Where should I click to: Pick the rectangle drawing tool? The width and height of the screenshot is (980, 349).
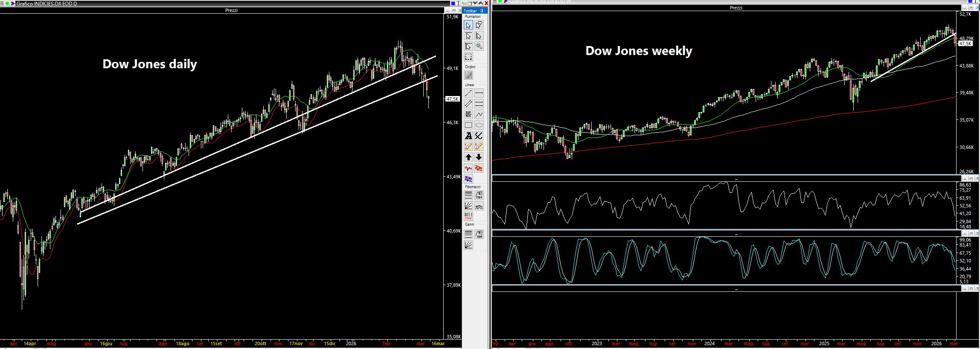pos(468,125)
